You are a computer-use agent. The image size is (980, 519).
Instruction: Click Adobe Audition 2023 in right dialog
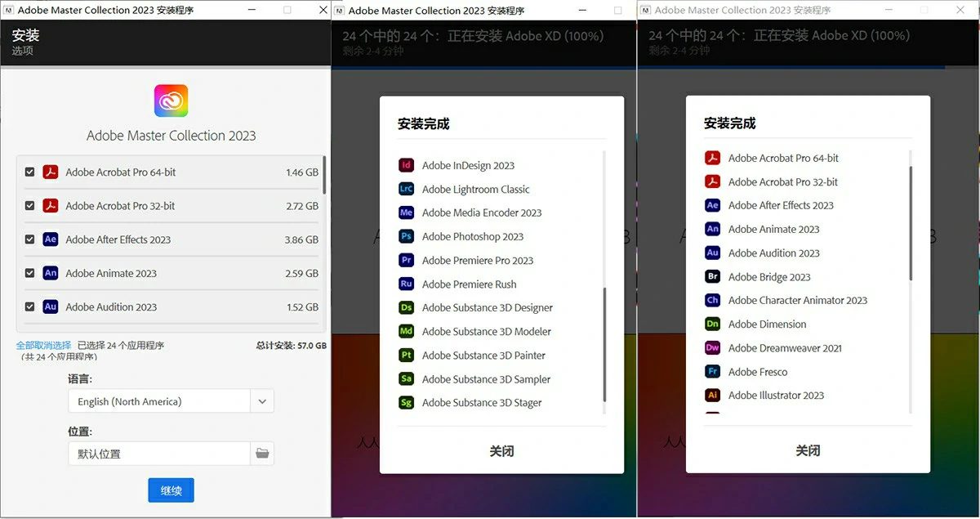774,253
